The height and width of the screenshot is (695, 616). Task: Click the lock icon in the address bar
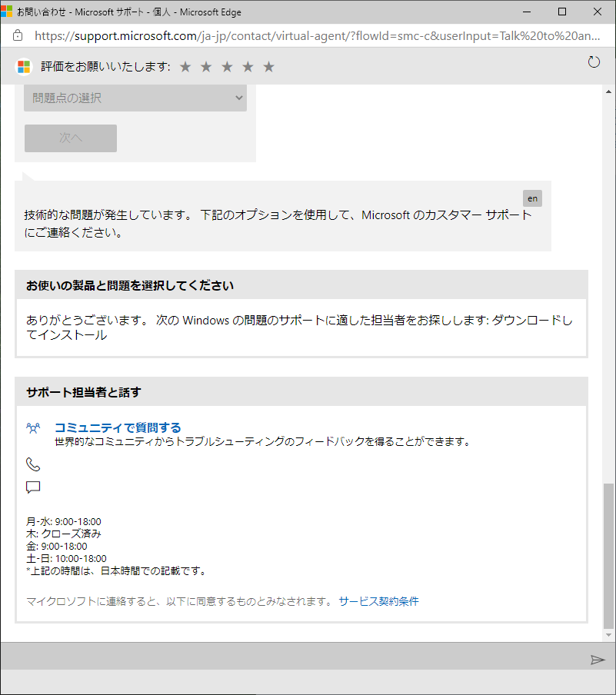pyautogui.click(x=18, y=35)
